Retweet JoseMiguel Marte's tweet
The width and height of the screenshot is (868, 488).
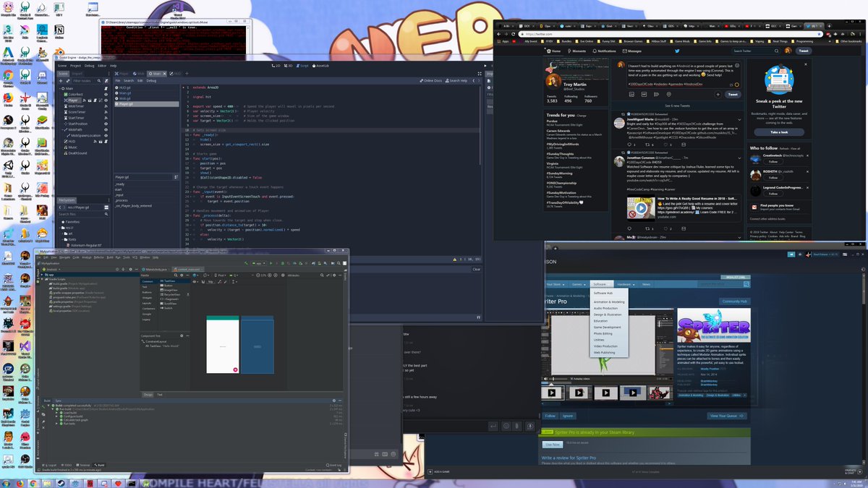(649, 145)
